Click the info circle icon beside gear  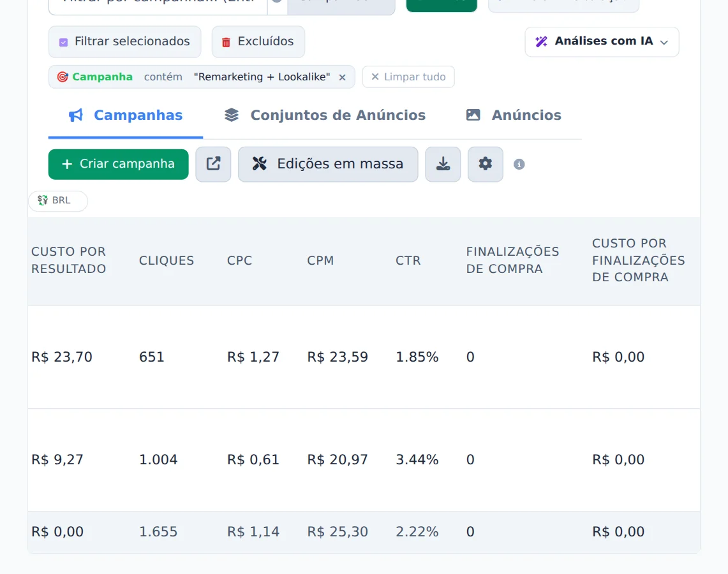(x=519, y=165)
